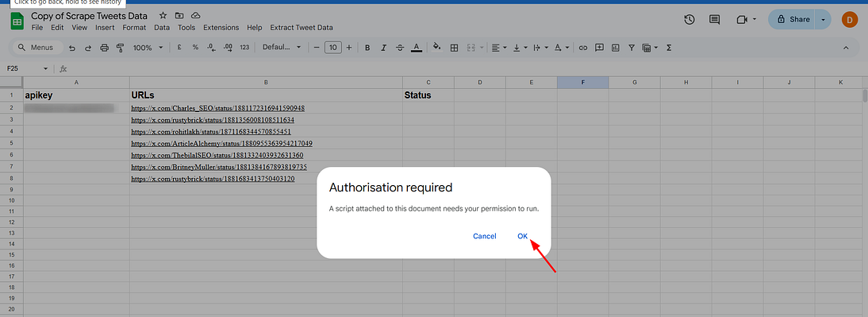Print the spreadsheet
The image size is (868, 317).
104,48
